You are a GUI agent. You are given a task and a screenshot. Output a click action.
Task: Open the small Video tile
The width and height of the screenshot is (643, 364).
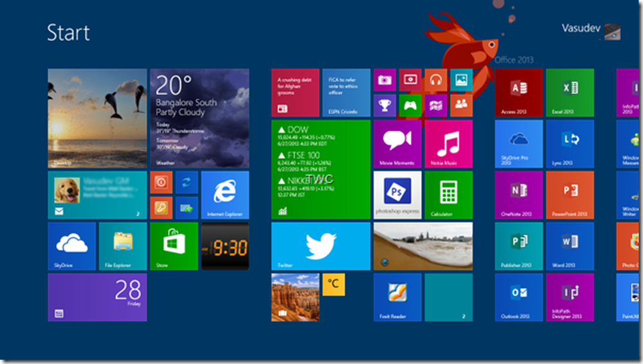pos(410,80)
